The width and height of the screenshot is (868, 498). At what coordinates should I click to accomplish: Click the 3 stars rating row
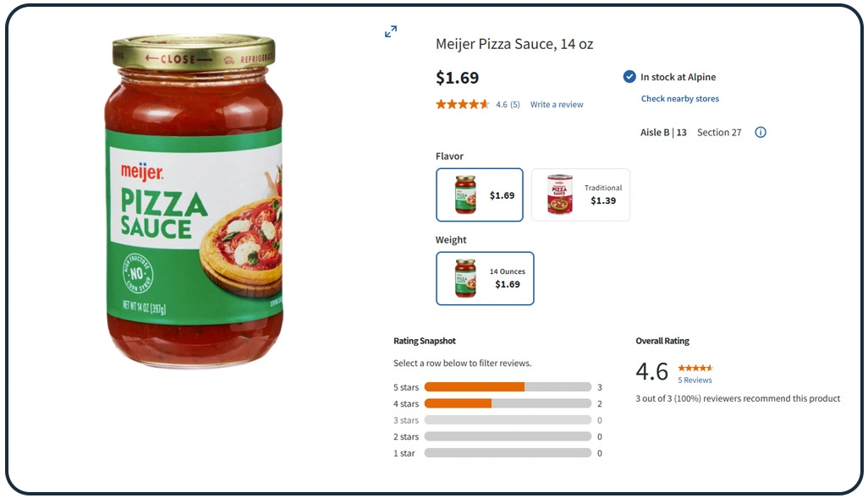coord(507,420)
